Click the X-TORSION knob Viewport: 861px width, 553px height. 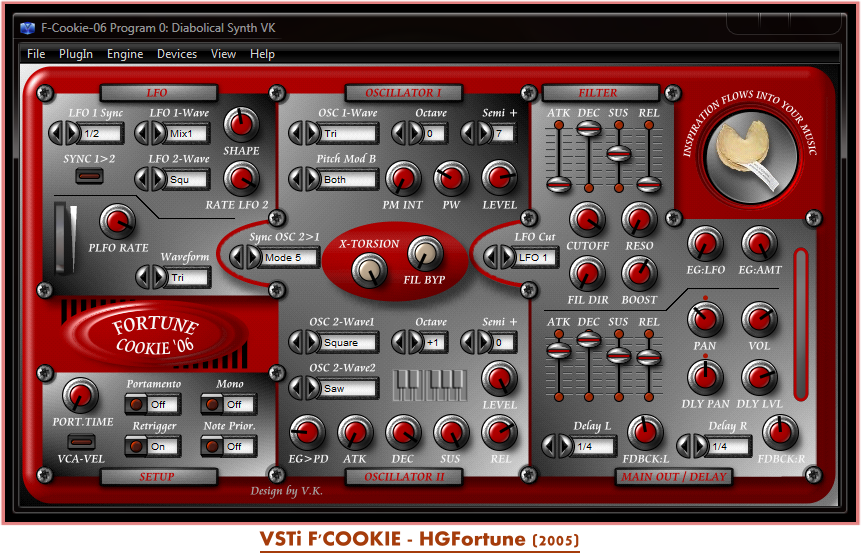coord(369,268)
